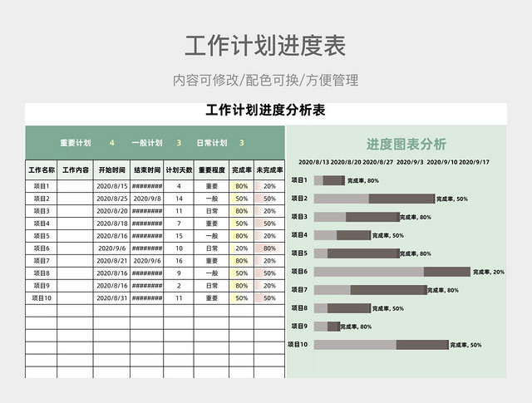
Task: Click the 项目10 bar in the chart
Action: 382,345
